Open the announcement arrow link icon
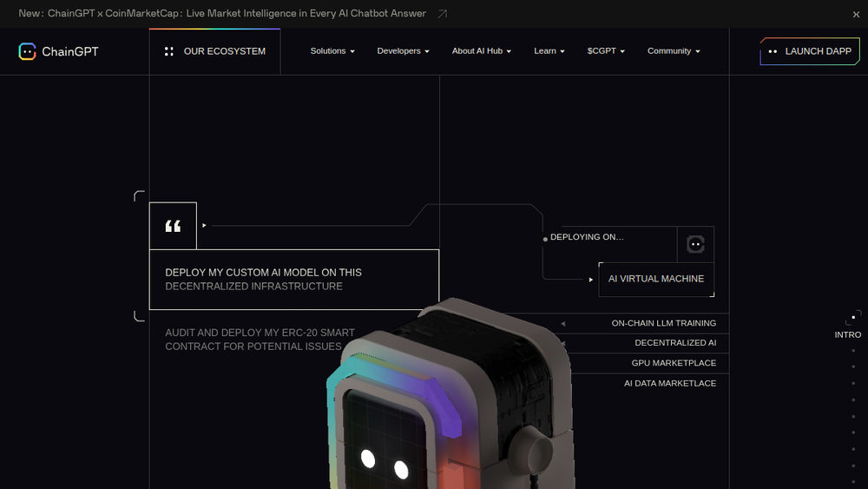Screen dimensions: 868x489 click(x=443, y=14)
